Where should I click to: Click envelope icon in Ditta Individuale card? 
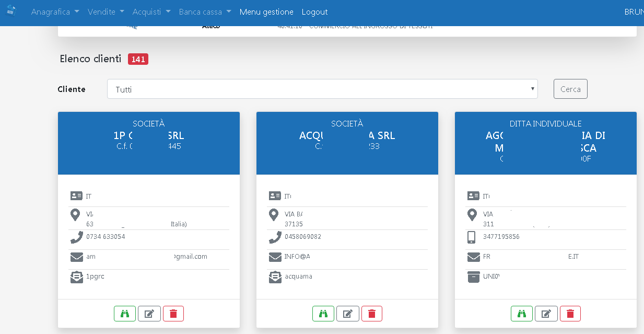(473, 257)
